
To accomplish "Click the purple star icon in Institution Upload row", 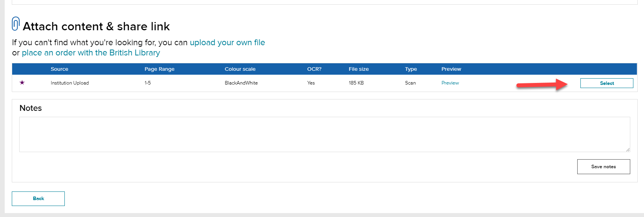I will [x=22, y=83].
